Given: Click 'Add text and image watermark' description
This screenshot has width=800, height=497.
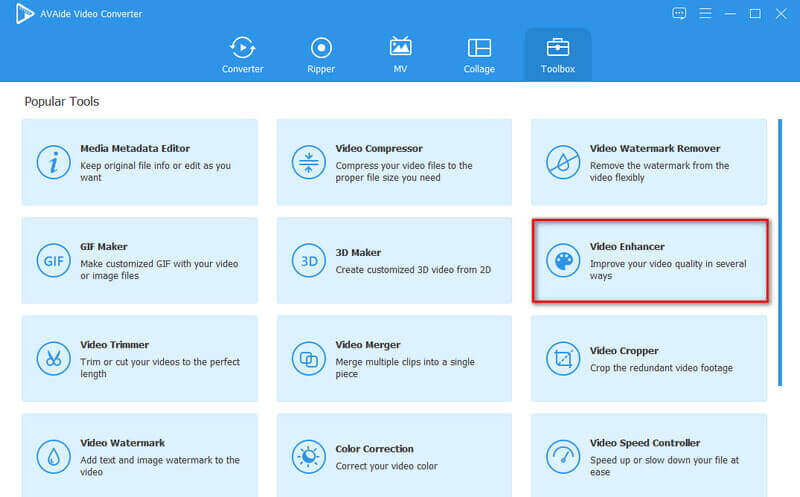Looking at the screenshot, I should click(160, 466).
